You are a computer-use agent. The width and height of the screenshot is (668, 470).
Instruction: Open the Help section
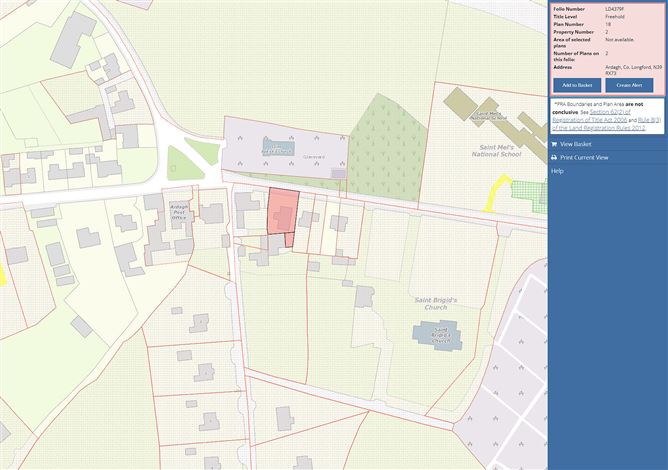pos(557,171)
